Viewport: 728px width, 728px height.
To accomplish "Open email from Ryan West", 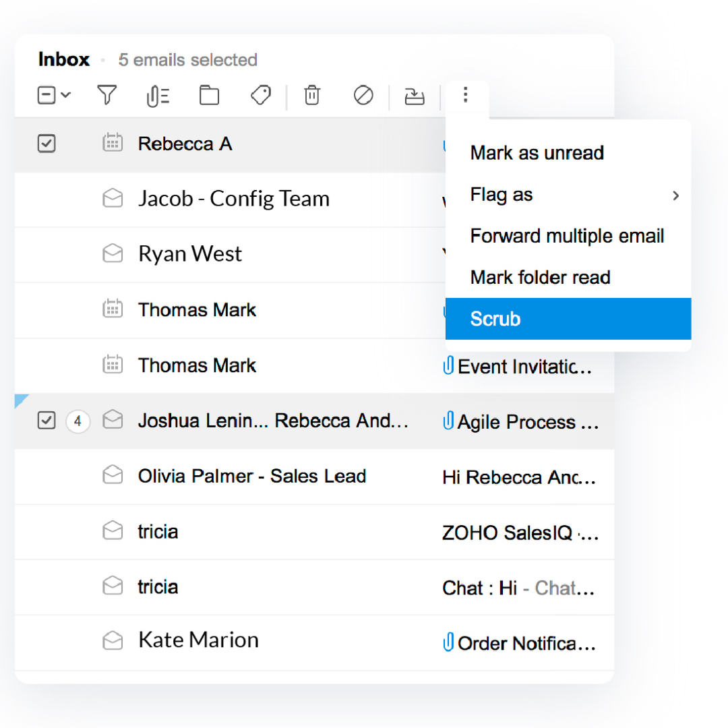I will (190, 254).
